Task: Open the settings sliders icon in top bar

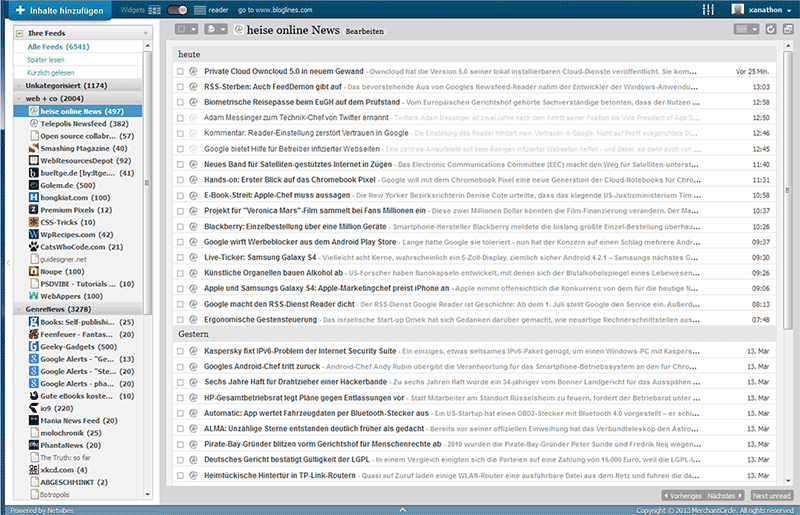Action: tap(708, 9)
